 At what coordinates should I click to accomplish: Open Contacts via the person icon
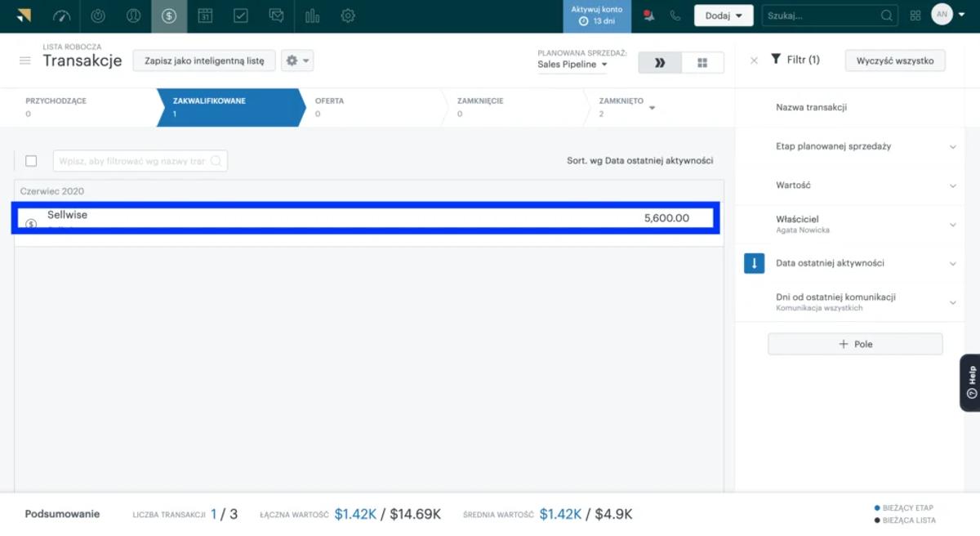[133, 16]
